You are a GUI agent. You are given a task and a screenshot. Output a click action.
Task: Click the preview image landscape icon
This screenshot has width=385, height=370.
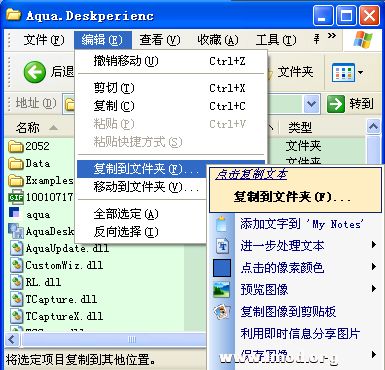click(x=221, y=289)
